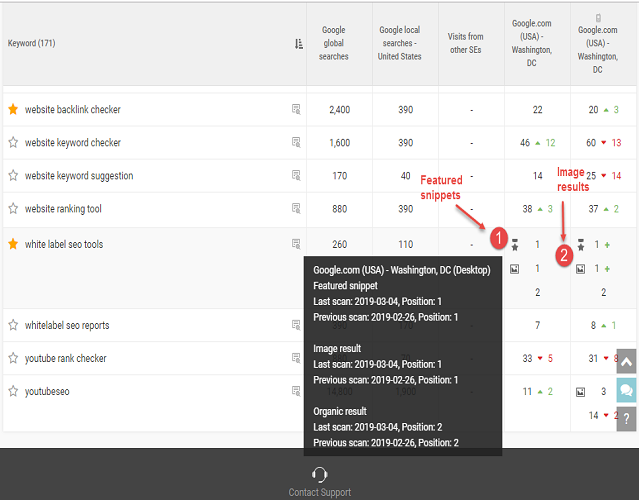
Task: Sort by Google global searches column
Action: coord(334,43)
